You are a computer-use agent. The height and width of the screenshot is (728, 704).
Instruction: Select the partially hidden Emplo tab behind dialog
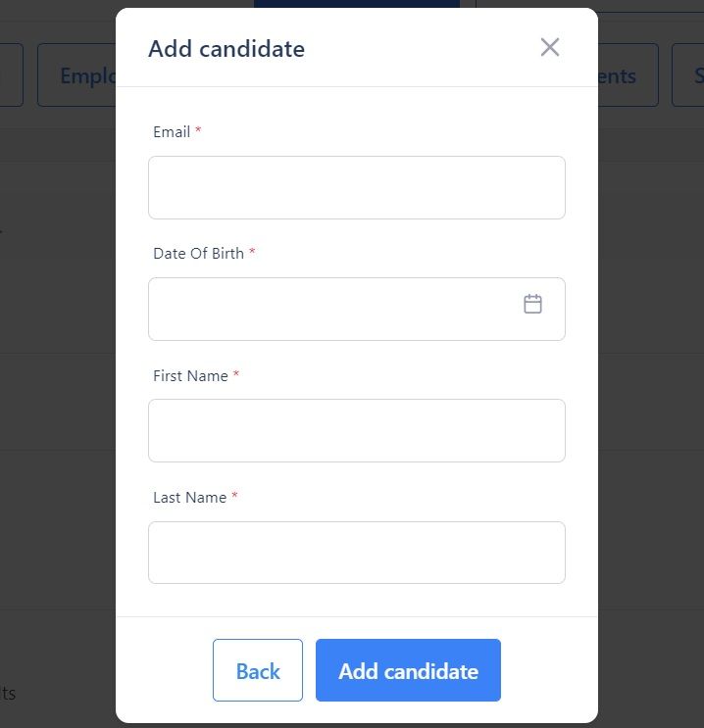pos(76,75)
